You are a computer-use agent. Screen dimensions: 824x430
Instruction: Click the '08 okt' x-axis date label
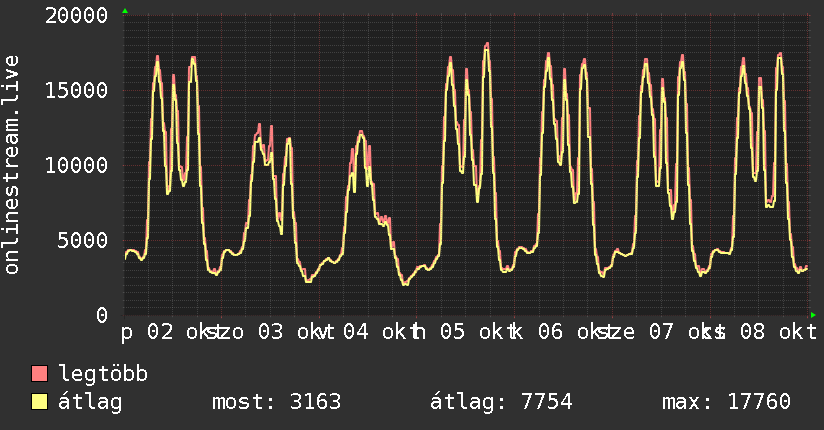(779, 332)
